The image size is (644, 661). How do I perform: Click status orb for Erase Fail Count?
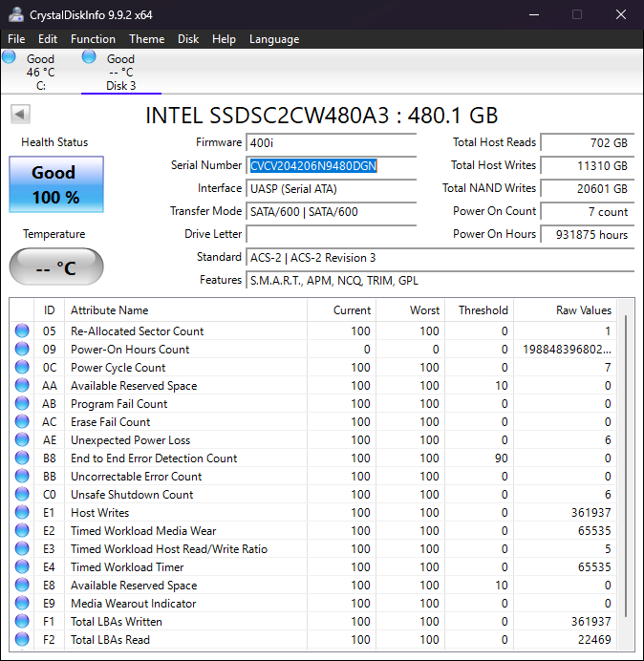[22, 421]
